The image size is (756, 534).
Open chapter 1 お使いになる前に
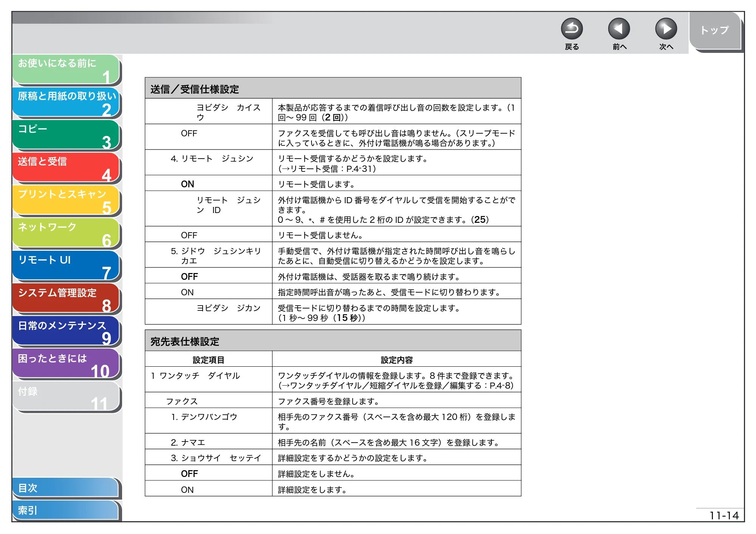pyautogui.click(x=66, y=69)
